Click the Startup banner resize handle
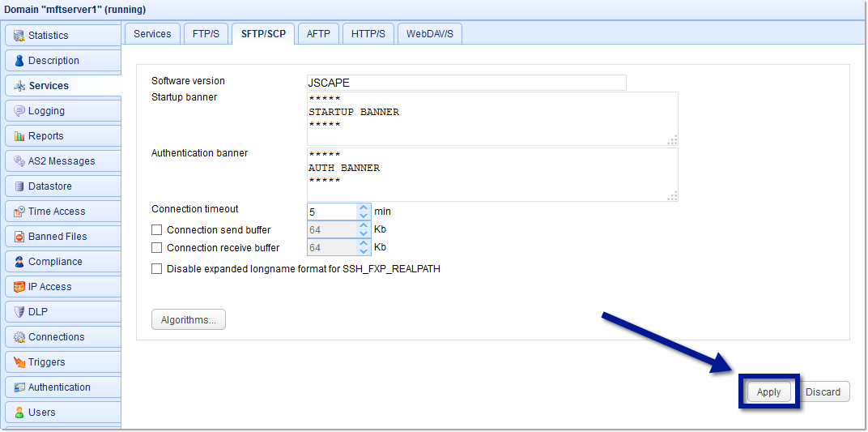Image resolution: width=868 pixels, height=432 pixels. click(x=672, y=139)
